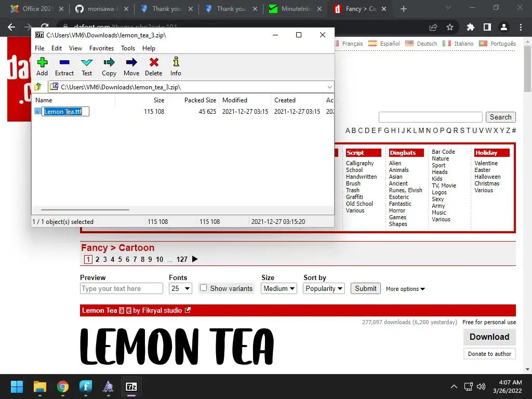Click the Copy arrow icon in 7-Zip

[109, 62]
